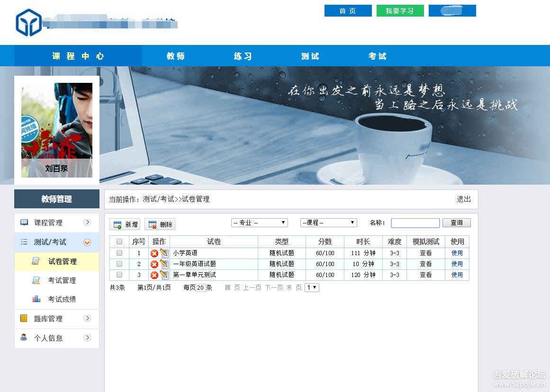The width and height of the screenshot is (550, 392).
Task: Open 考试管理 in the sidebar
Action: [x=62, y=280]
